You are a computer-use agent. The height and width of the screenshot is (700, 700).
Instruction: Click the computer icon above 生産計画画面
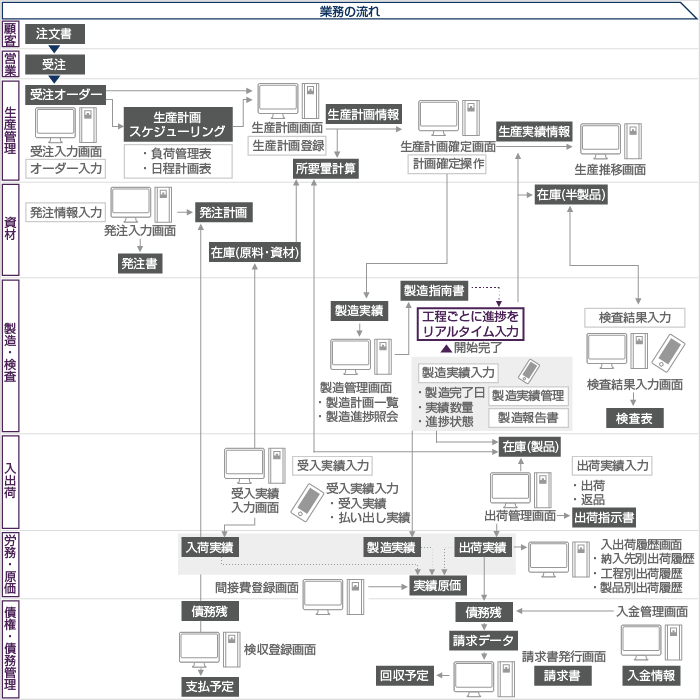pos(288,101)
